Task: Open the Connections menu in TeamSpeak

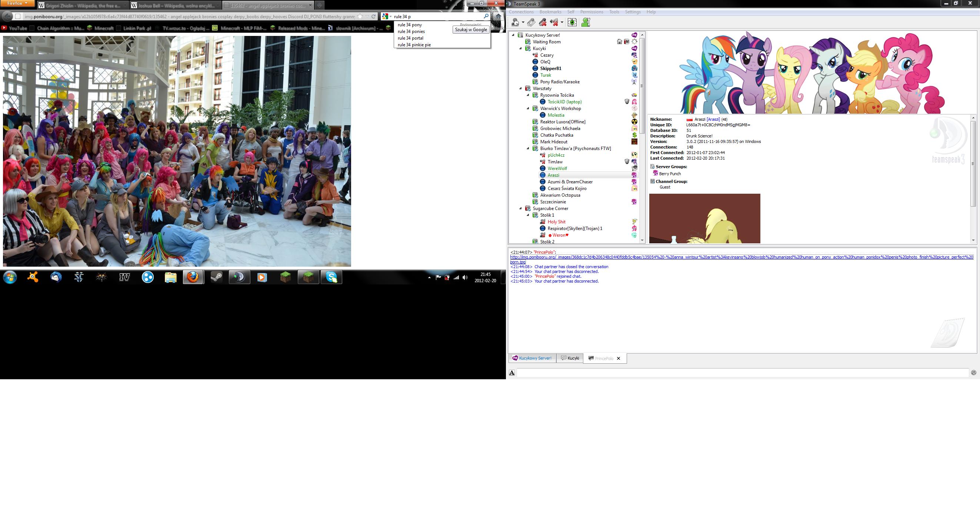Action: coord(521,12)
